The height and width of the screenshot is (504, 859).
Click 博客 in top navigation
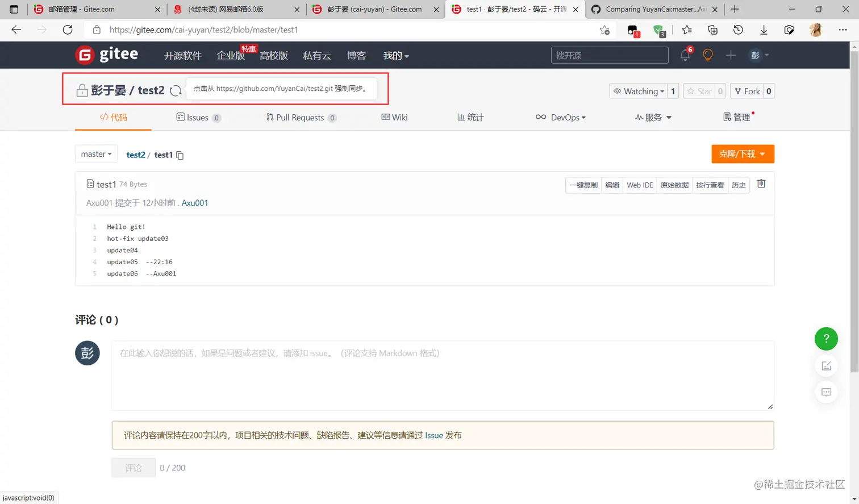click(357, 55)
